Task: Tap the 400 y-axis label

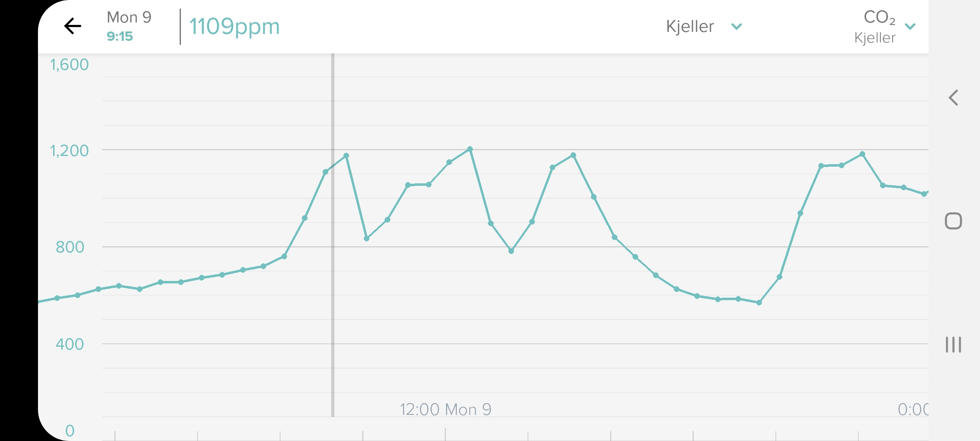Action: click(x=70, y=344)
